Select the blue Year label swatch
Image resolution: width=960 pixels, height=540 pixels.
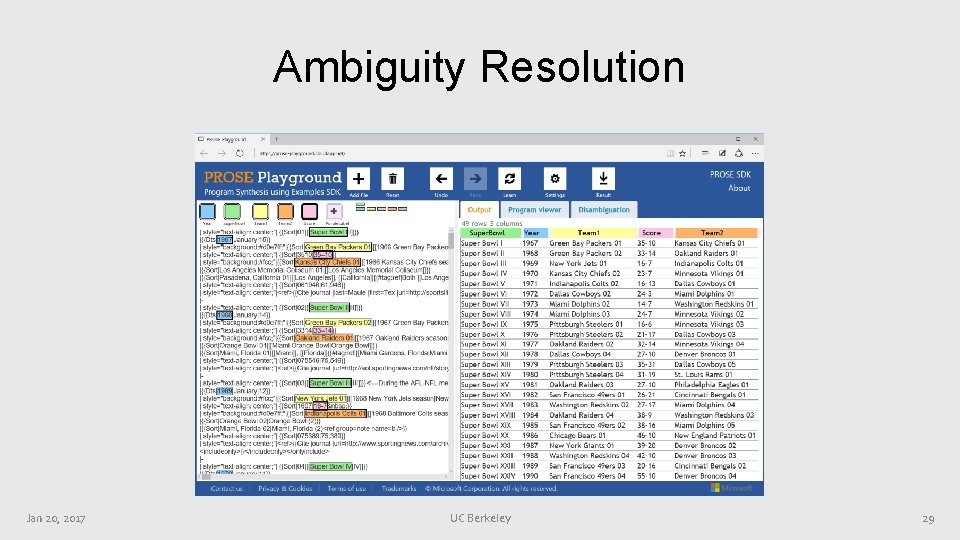click(208, 211)
